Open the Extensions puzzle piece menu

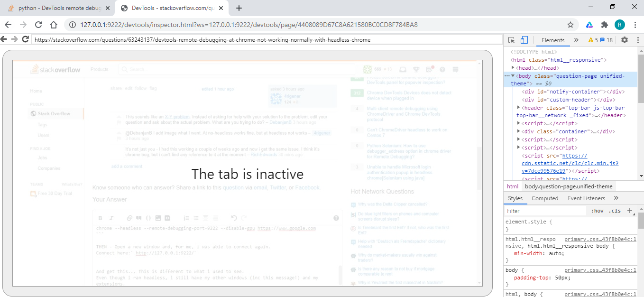(604, 25)
